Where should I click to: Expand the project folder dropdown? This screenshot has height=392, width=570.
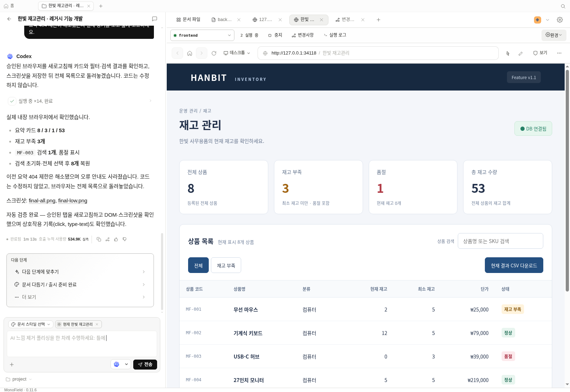pos(19,379)
